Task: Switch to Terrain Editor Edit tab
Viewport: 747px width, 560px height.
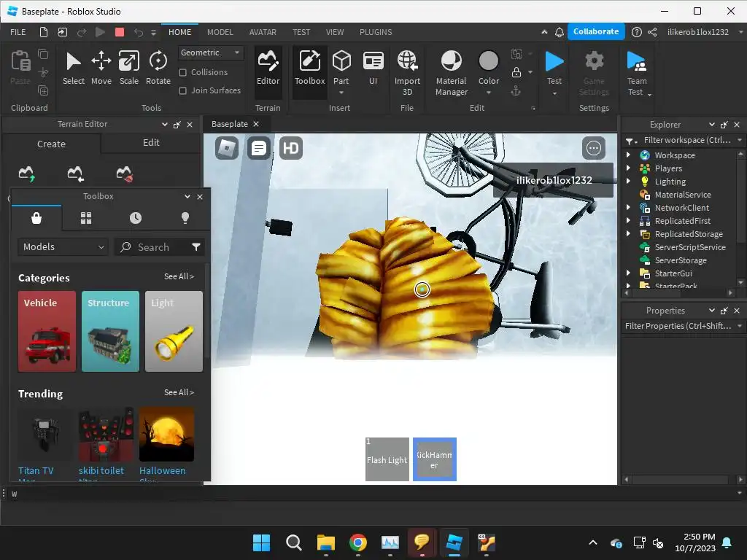Action: [x=151, y=142]
